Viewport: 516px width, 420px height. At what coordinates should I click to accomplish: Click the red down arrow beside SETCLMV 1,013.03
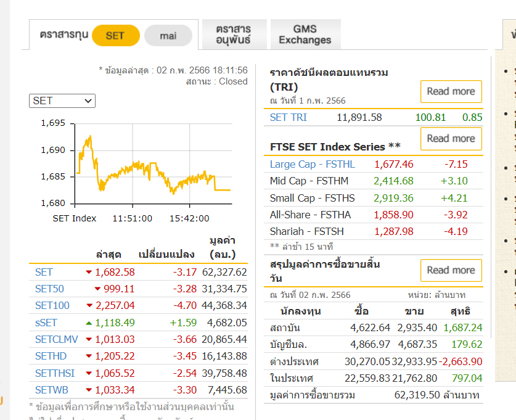89,340
